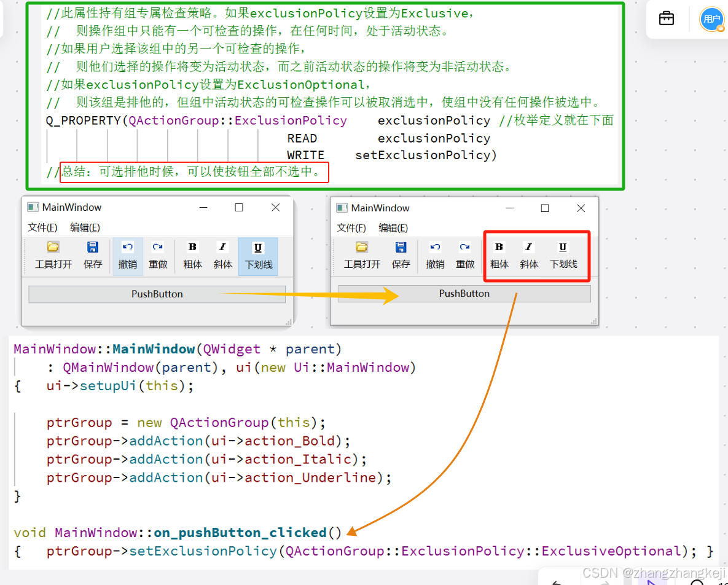Click the '//如果用户选择该组中的另一个可检查的操作,' comment

pos(176,49)
